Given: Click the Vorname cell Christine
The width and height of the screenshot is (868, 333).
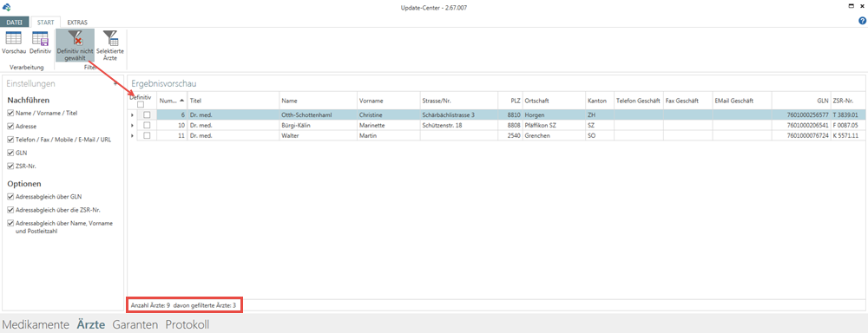Looking at the screenshot, I should click(388, 115).
